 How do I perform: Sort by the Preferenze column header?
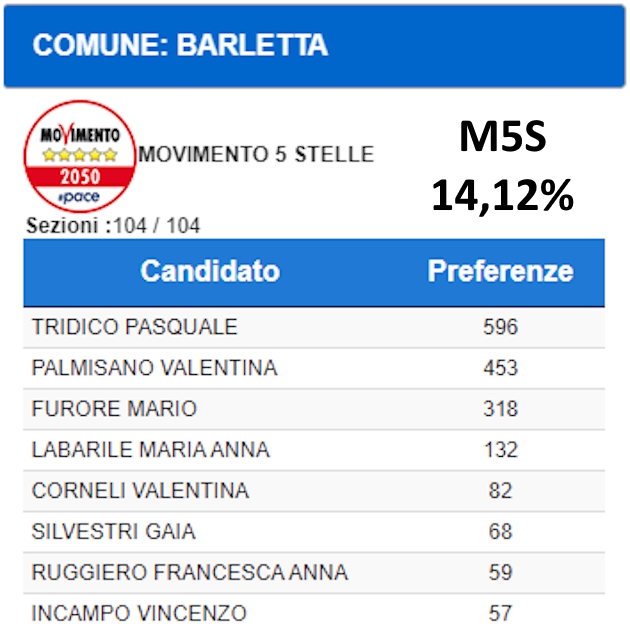[x=500, y=270]
